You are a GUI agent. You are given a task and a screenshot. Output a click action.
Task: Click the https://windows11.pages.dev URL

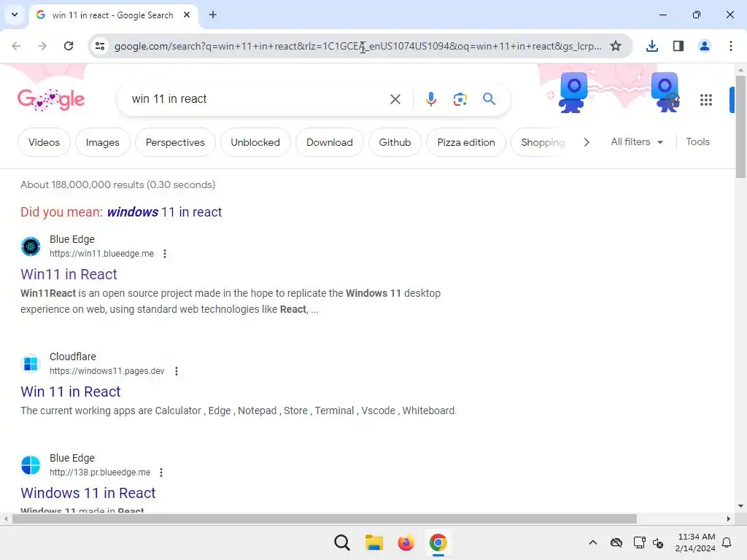(107, 371)
